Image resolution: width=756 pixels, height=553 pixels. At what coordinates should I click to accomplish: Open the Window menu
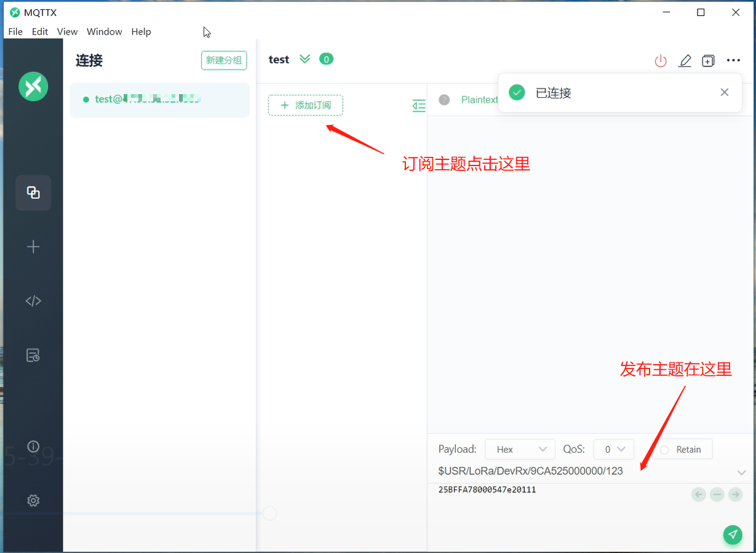tap(104, 31)
